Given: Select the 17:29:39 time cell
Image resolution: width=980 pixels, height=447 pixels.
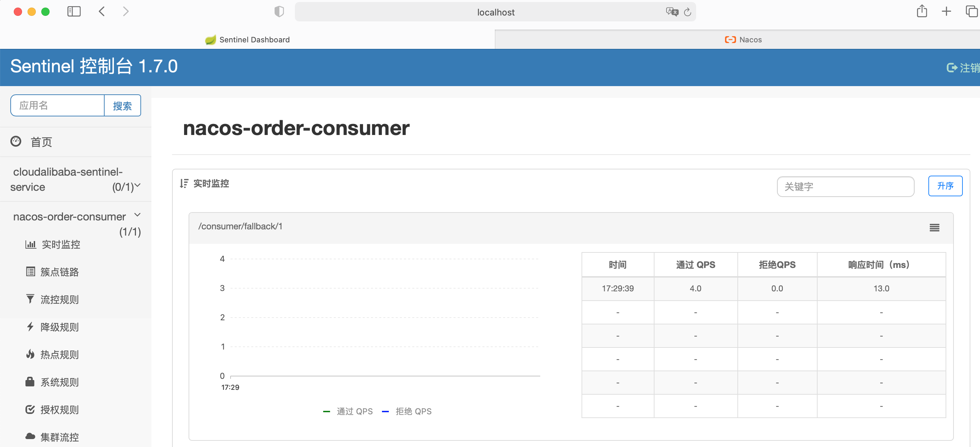Looking at the screenshot, I should coord(618,289).
